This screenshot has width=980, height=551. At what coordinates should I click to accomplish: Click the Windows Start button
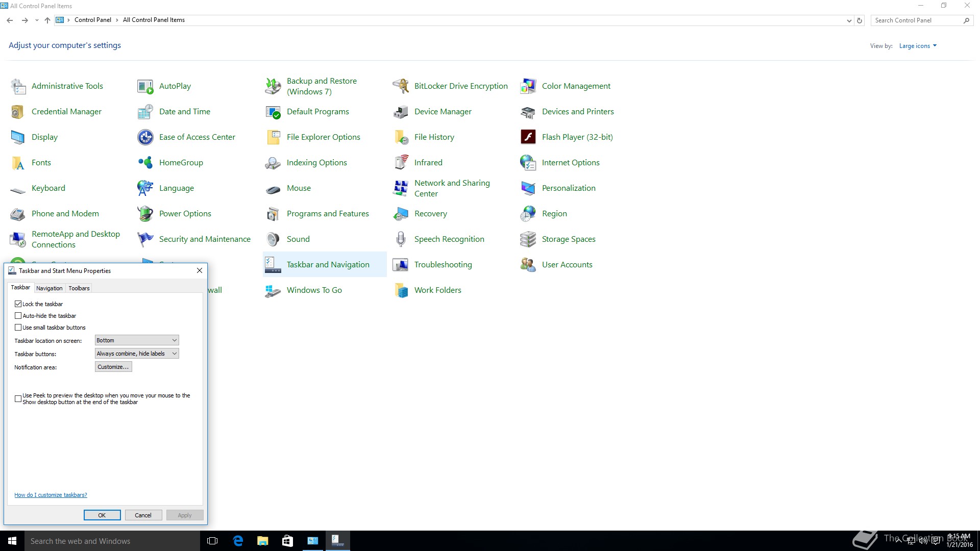click(12, 541)
